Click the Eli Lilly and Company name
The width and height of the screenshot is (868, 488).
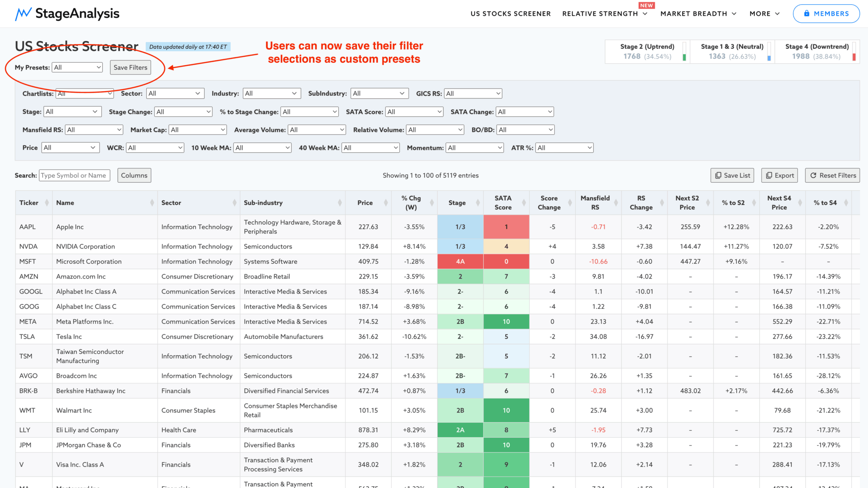coord(87,430)
